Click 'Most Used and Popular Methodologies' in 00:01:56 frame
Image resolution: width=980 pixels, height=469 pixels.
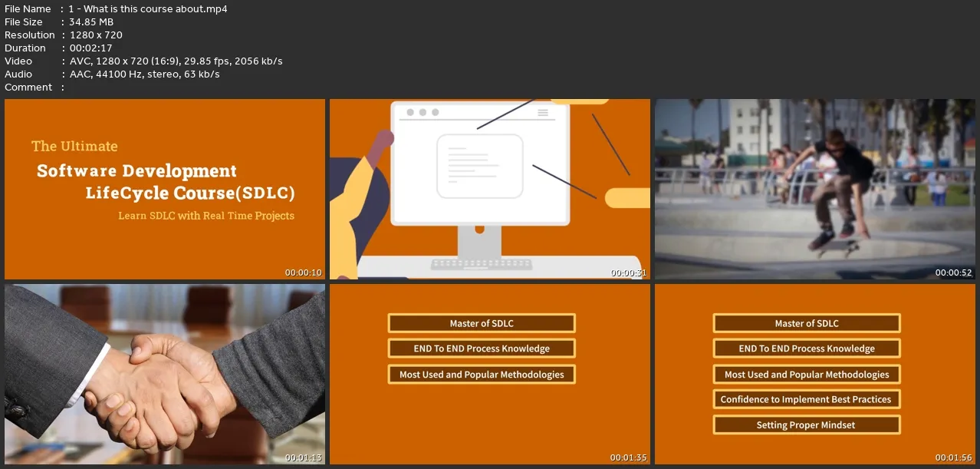click(x=807, y=375)
